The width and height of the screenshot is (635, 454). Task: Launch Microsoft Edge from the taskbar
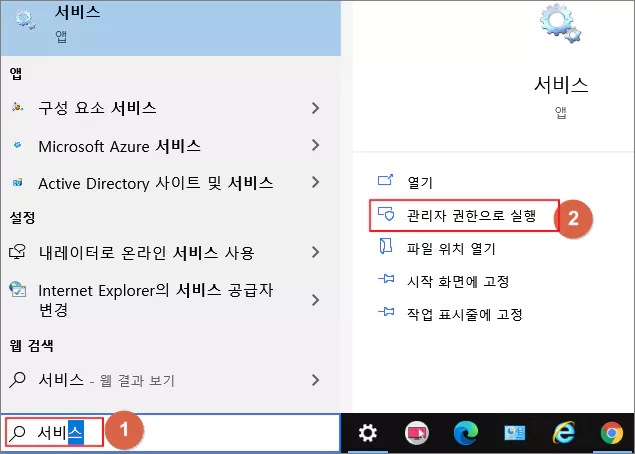coord(466,433)
